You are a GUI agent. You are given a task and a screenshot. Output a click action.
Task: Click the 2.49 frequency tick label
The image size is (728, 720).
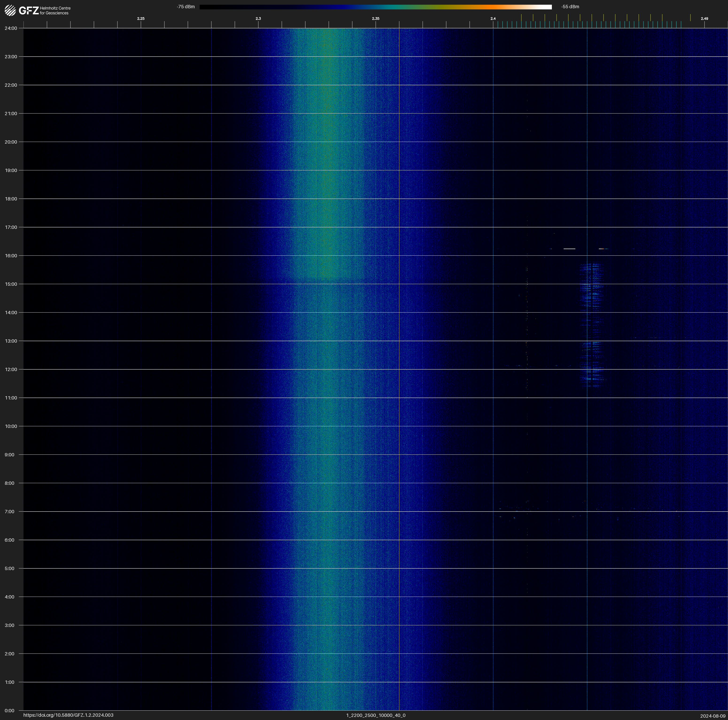(704, 19)
